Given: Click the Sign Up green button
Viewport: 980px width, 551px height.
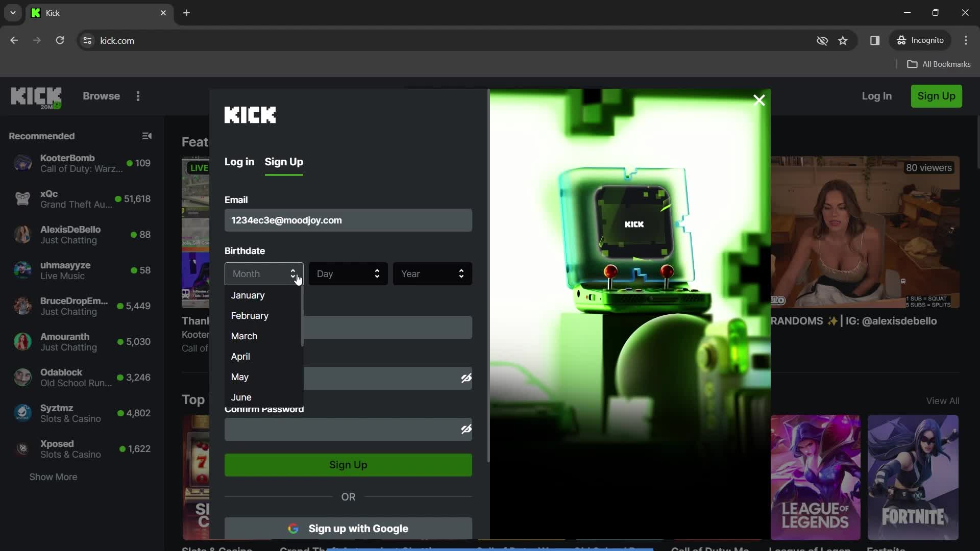Looking at the screenshot, I should [x=348, y=464].
